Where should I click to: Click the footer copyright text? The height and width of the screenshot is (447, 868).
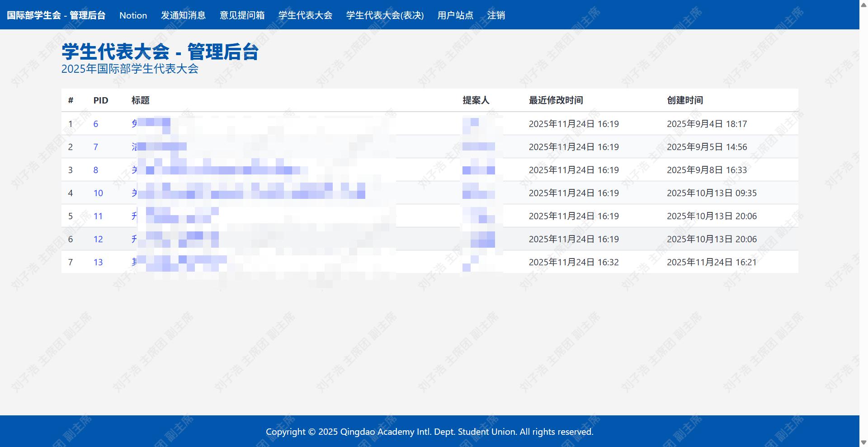point(429,432)
